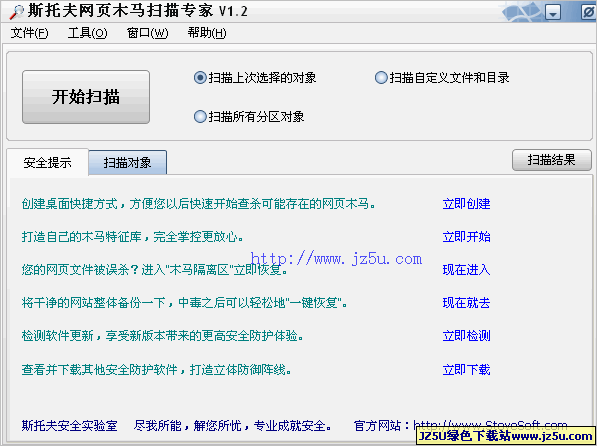Screen dimensions: 597x446
Task: Switch to the 安全提示 tab
Action: (x=47, y=163)
